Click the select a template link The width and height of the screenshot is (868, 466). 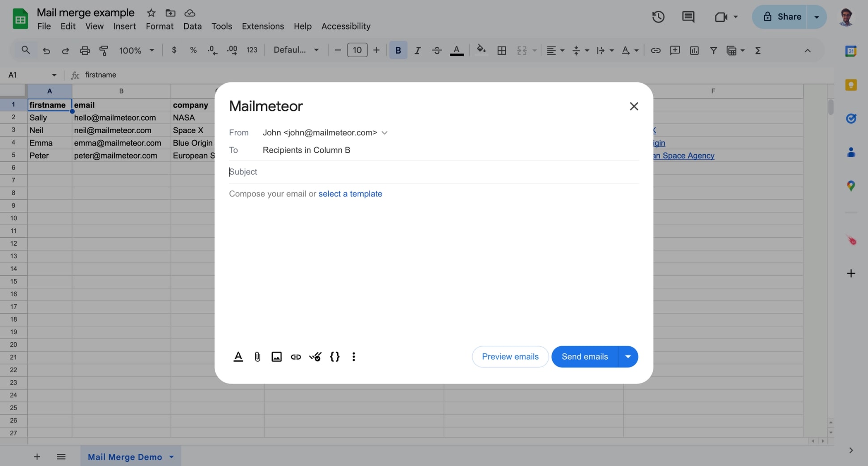[350, 194]
